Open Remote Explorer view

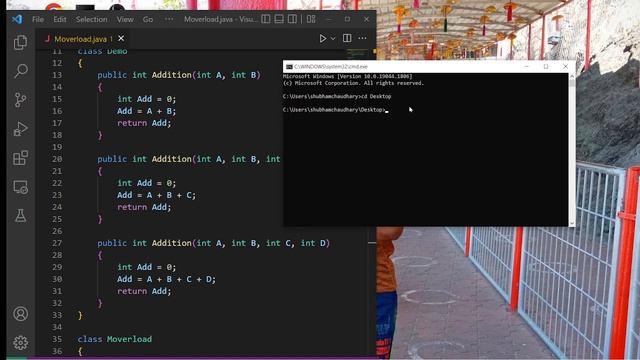click(20, 187)
